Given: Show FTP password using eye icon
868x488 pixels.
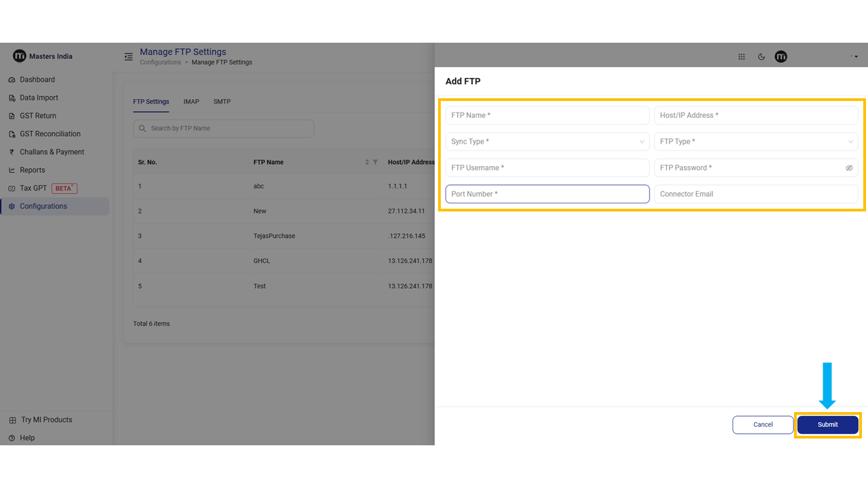Looking at the screenshot, I should [x=849, y=168].
